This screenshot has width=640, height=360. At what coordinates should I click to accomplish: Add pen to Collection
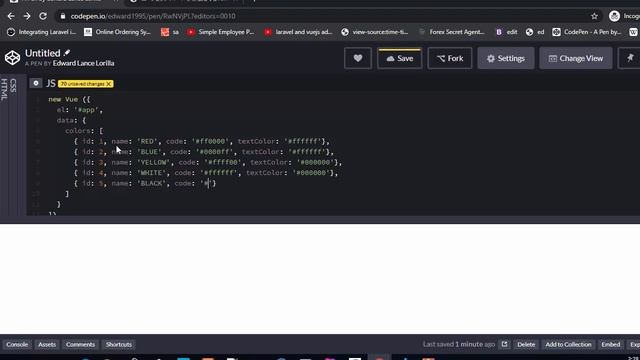[568, 344]
